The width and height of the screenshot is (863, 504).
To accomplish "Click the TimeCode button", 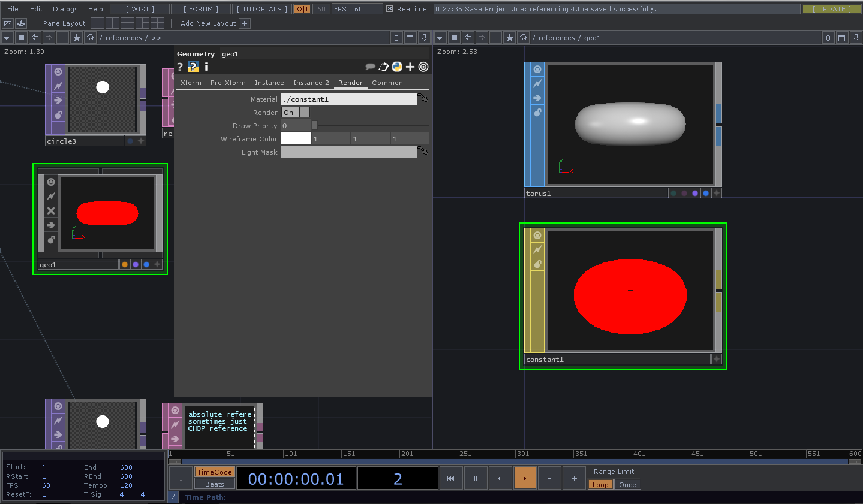I will [214, 472].
